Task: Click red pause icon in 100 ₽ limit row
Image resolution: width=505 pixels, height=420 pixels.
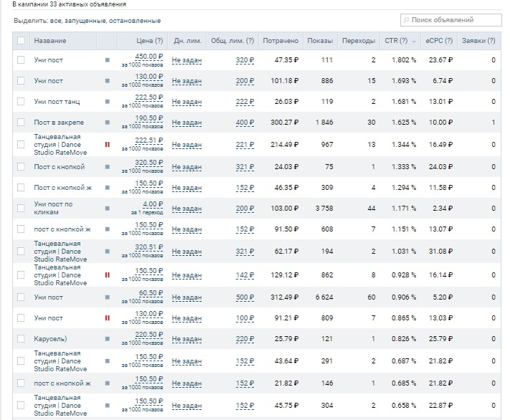Action: pyautogui.click(x=107, y=318)
